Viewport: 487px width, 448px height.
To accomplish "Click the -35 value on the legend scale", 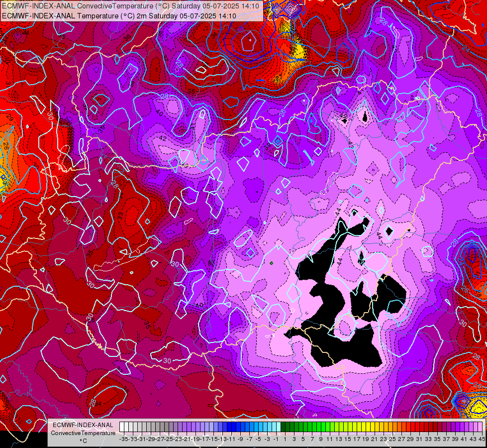I will point(123,439).
